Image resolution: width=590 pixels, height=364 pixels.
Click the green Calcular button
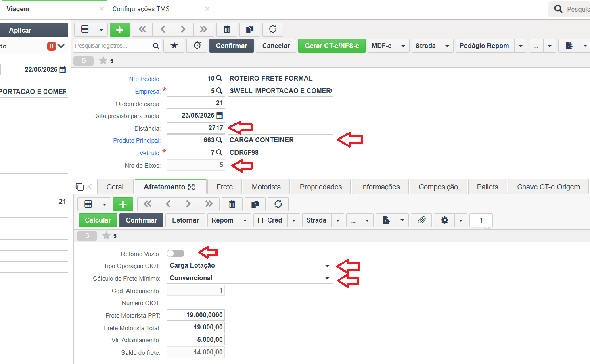(98, 220)
